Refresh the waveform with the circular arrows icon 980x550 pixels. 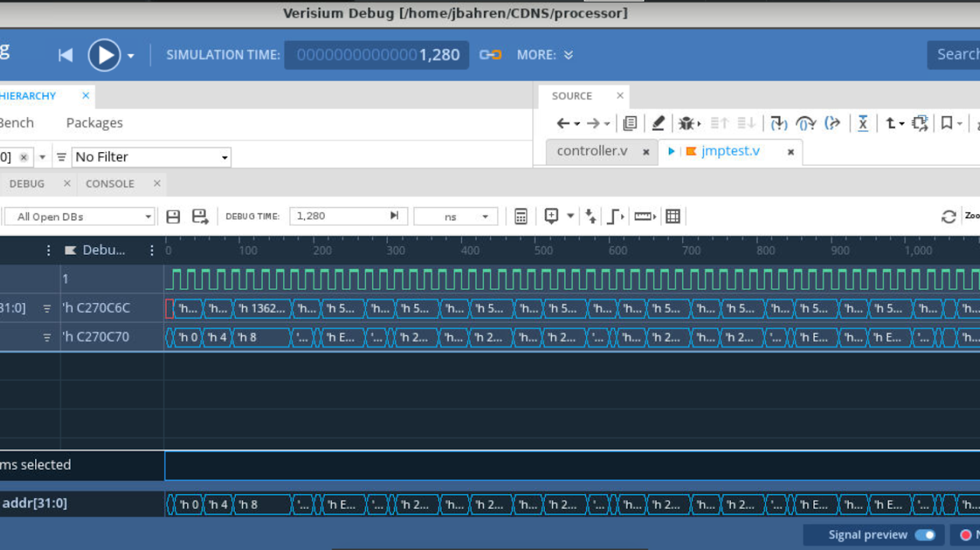coord(948,216)
